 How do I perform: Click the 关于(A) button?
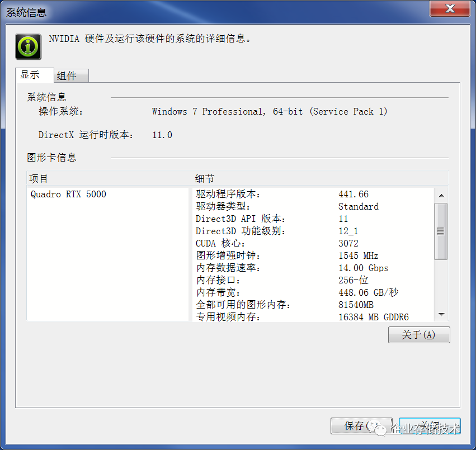coord(419,335)
